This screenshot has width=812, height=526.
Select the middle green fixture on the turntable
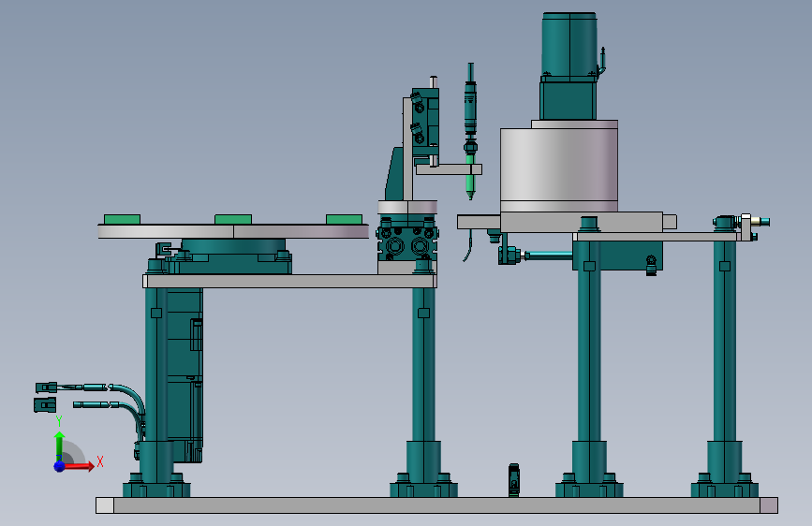(x=233, y=219)
